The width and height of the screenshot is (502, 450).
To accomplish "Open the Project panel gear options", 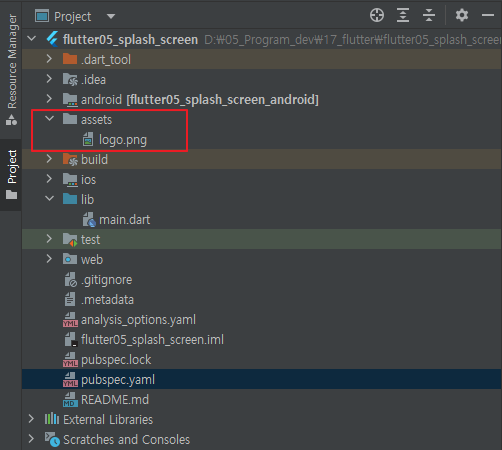I will (x=462, y=15).
